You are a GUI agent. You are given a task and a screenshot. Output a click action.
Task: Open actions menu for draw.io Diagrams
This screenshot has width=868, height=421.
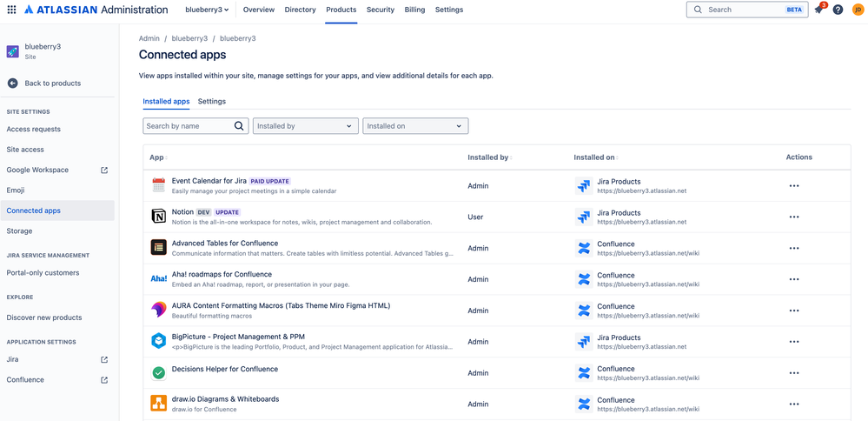[x=794, y=404]
